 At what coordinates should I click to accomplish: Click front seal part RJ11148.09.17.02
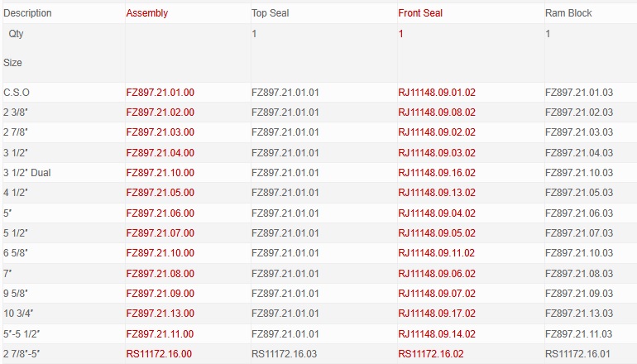(x=437, y=314)
